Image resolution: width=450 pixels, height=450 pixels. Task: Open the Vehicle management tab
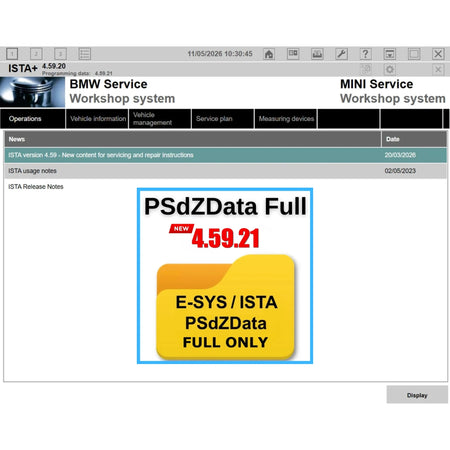(x=160, y=119)
